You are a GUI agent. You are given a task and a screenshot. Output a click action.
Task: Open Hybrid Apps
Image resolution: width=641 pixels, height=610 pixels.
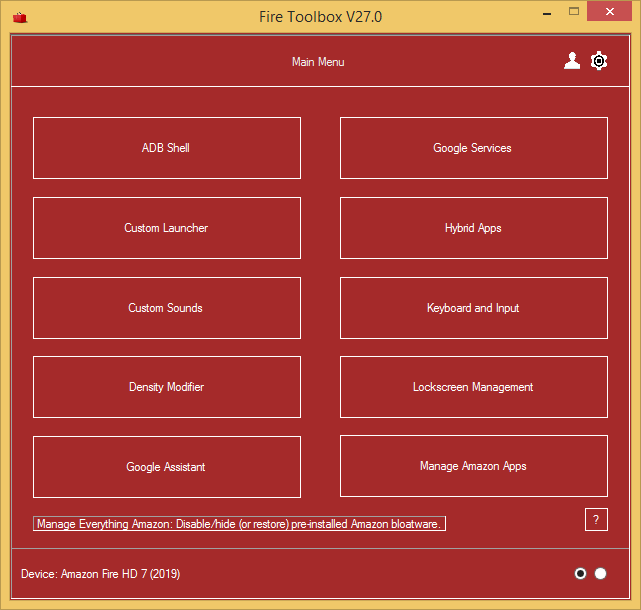tap(474, 228)
